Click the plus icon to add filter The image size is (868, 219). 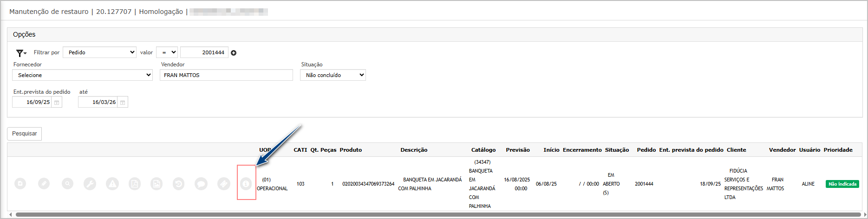(234, 53)
